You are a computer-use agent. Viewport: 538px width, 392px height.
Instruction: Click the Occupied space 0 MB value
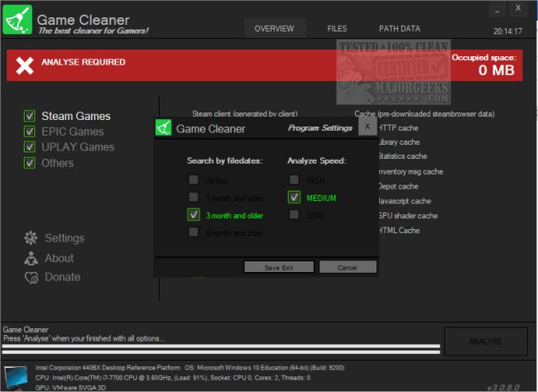(x=497, y=70)
